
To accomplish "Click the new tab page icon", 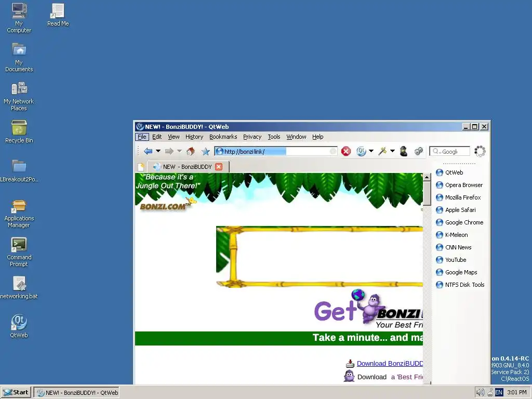I will (x=141, y=167).
